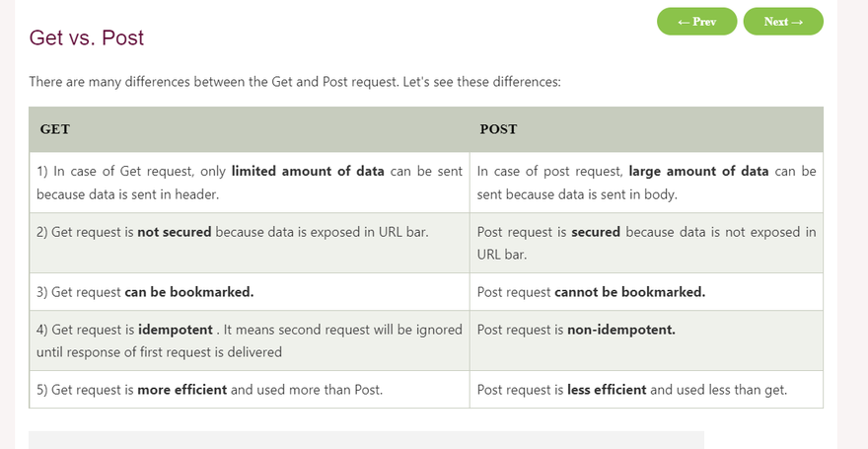
Task: Click the text "because data is sent in header."
Action: click(x=127, y=194)
